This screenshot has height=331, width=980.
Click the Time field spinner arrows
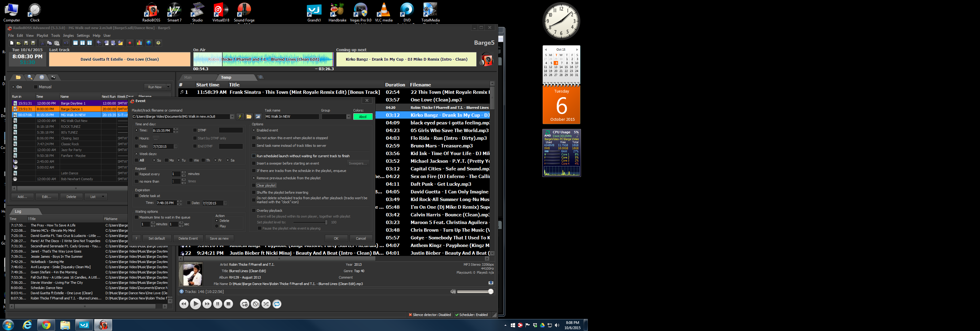point(175,130)
